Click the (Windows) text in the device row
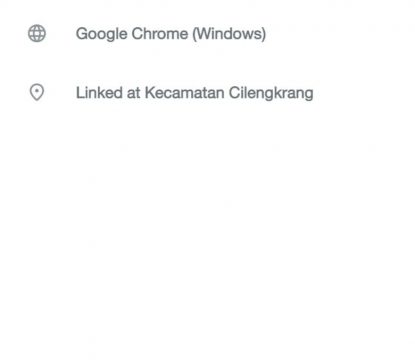Viewport: 415px width, 360px height. tap(229, 34)
